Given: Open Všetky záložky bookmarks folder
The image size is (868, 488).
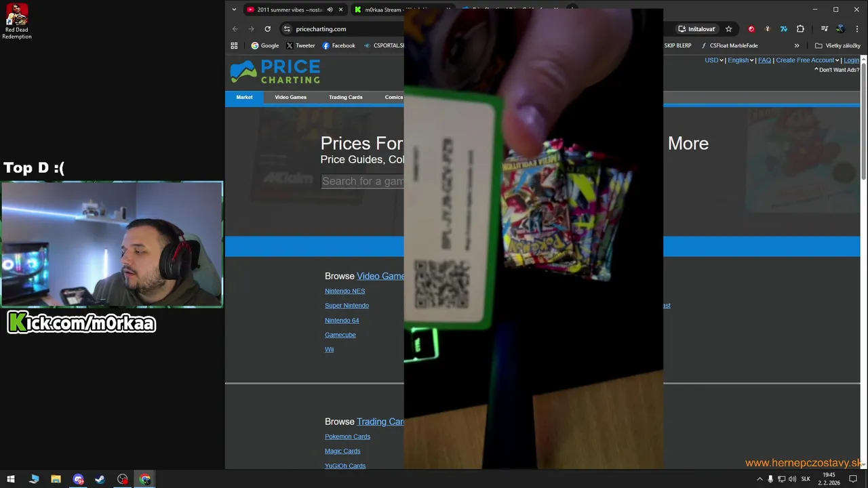Looking at the screenshot, I should coord(837,45).
